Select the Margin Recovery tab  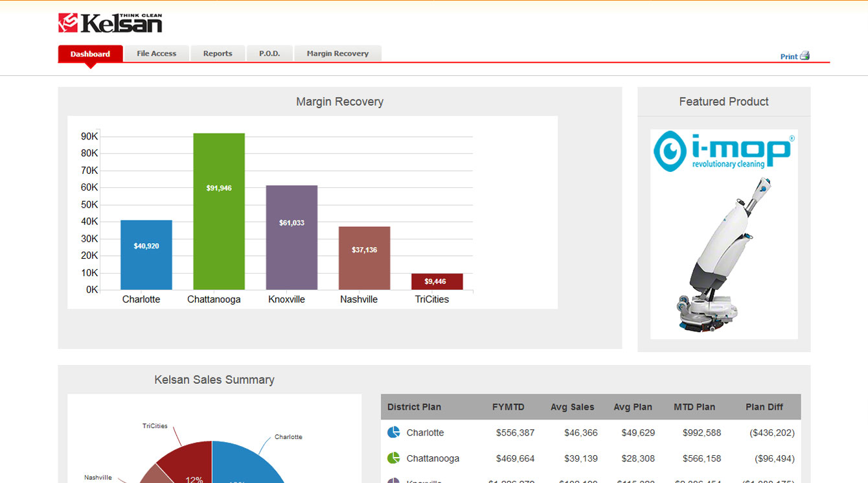pos(337,54)
